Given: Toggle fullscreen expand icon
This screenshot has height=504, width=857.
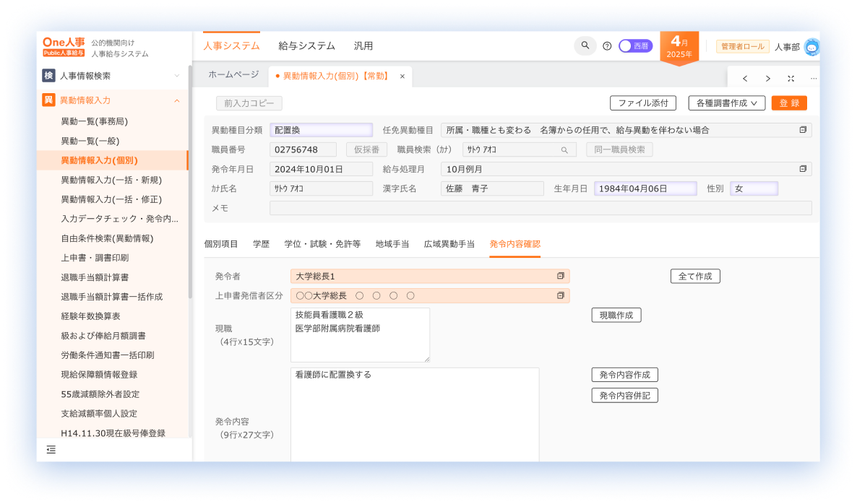Looking at the screenshot, I should pos(791,79).
